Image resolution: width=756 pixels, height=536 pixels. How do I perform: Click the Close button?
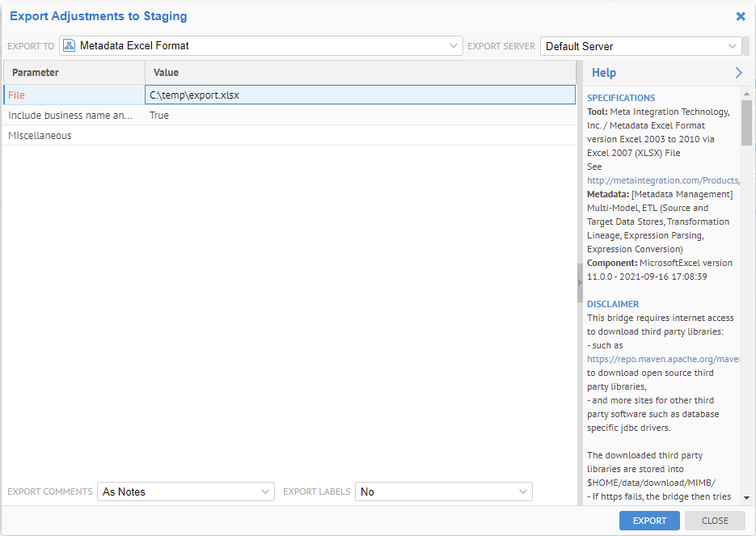715,521
